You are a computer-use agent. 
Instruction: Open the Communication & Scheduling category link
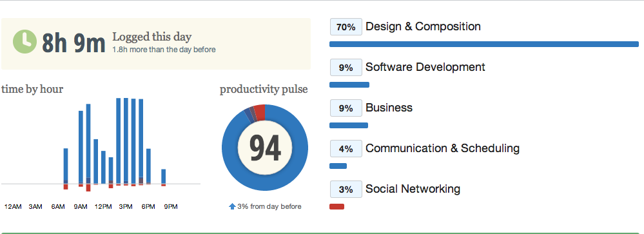[x=442, y=148]
